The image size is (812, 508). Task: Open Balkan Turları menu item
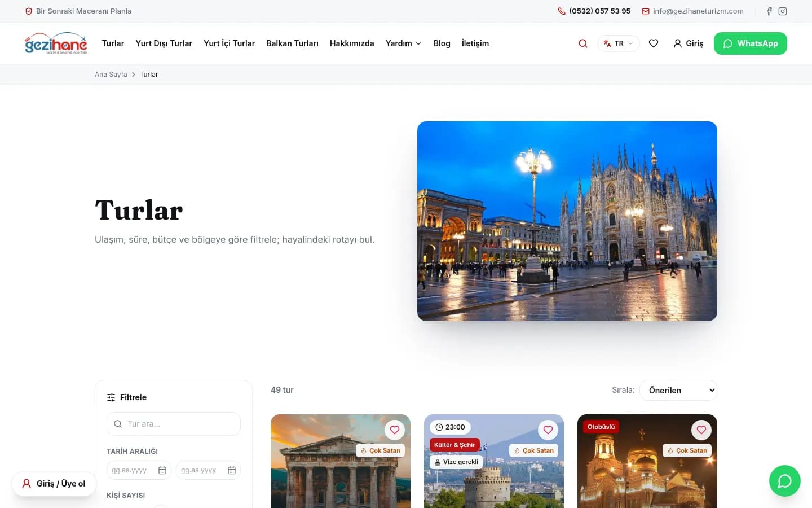292,43
